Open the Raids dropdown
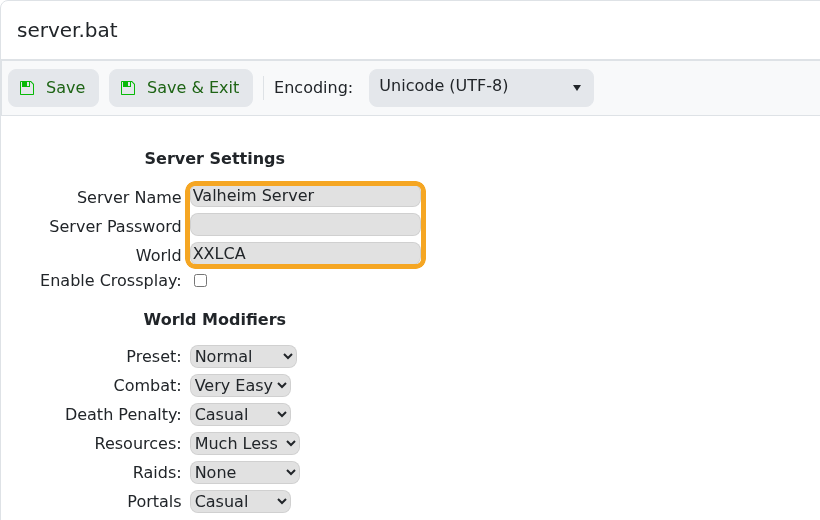 (x=245, y=472)
